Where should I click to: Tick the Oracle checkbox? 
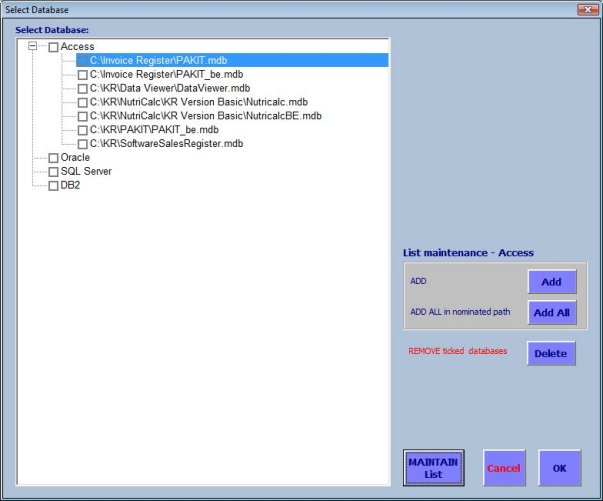pyautogui.click(x=53, y=158)
